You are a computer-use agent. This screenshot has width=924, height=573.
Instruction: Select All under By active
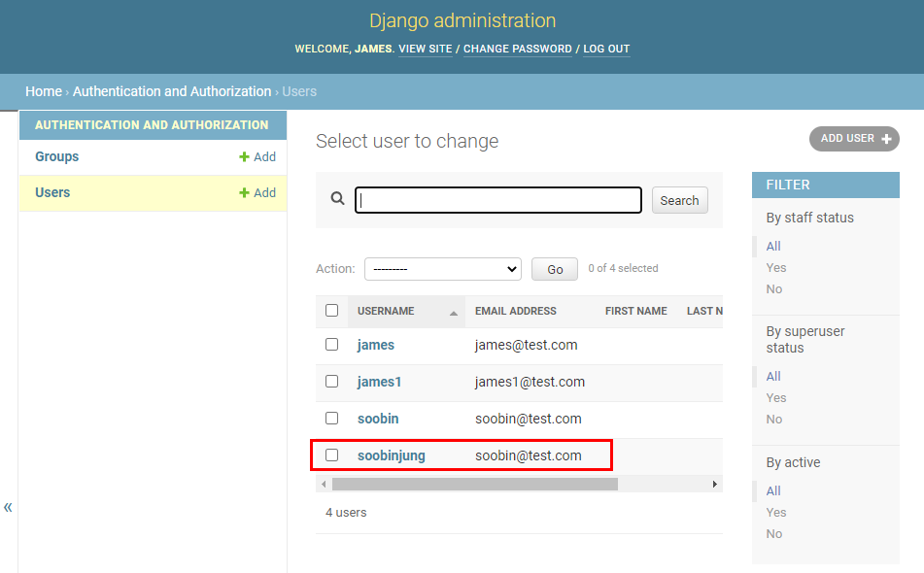point(773,490)
